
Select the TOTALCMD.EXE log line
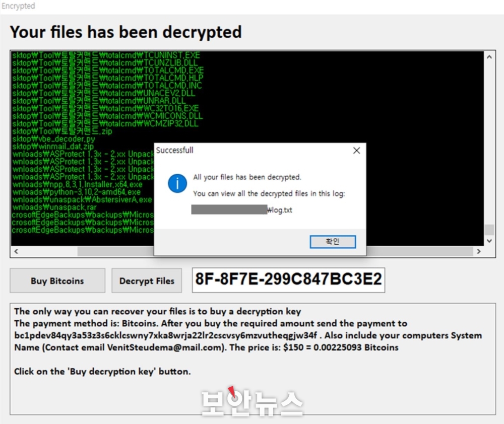[108, 70]
